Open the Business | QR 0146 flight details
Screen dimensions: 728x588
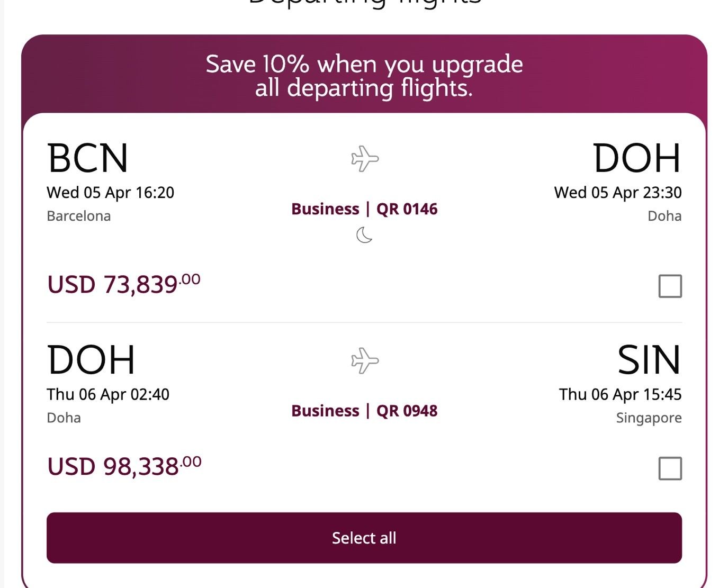(364, 209)
